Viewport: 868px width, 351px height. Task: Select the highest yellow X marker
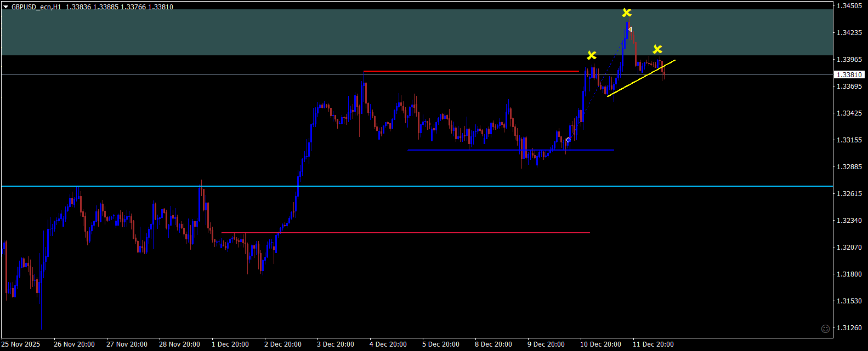pos(627,13)
